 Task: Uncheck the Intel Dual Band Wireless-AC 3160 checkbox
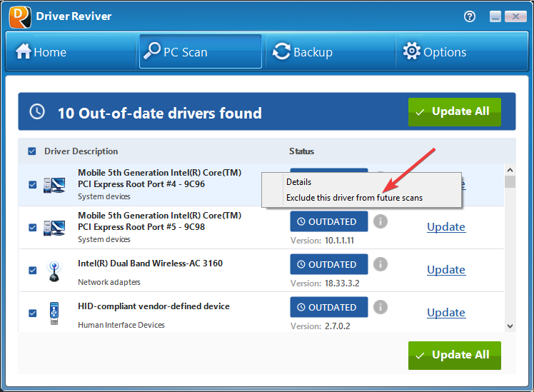coord(32,271)
